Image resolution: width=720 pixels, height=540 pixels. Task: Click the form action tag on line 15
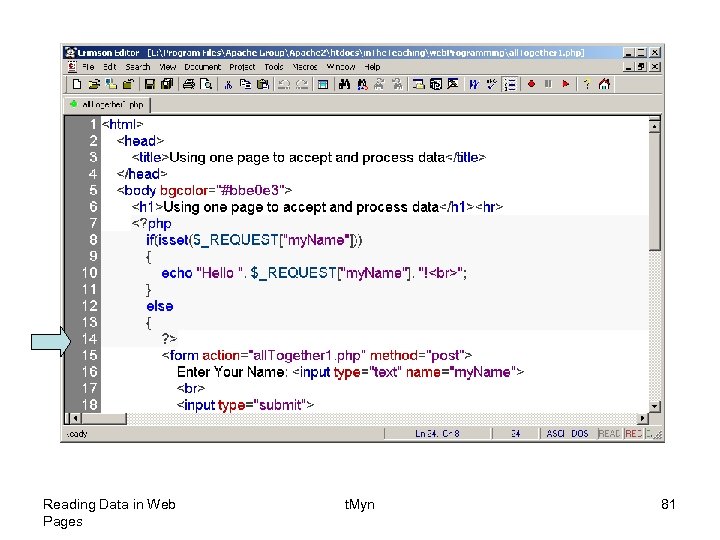316,355
